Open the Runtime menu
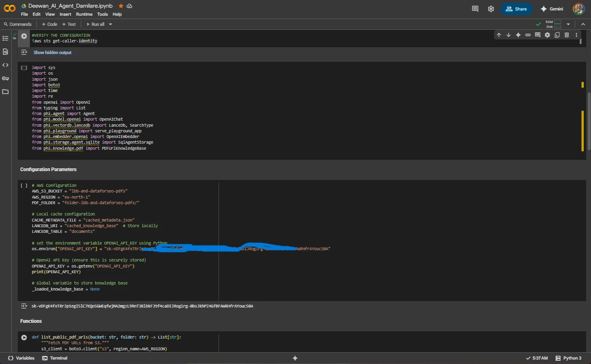Screen dimensions: 591x364 (84, 14)
